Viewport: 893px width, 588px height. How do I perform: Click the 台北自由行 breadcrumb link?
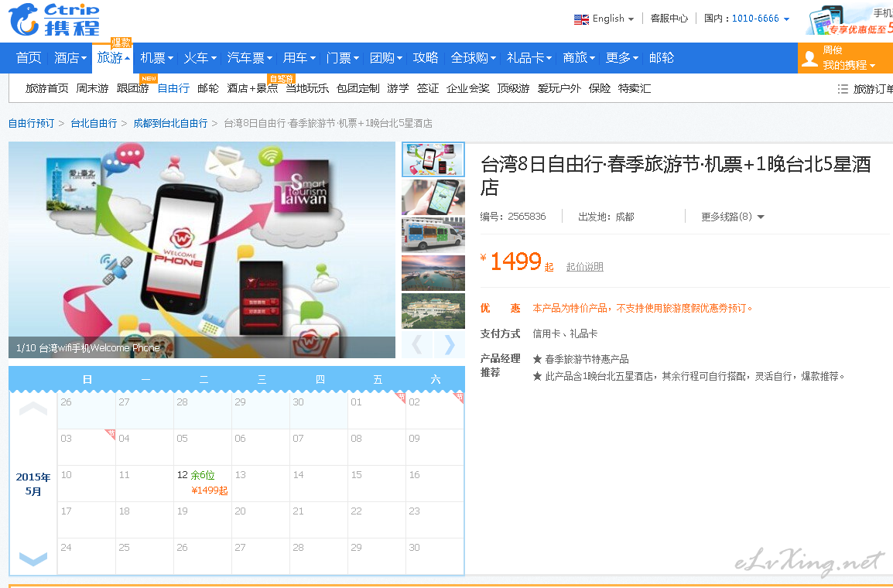pyautogui.click(x=94, y=124)
